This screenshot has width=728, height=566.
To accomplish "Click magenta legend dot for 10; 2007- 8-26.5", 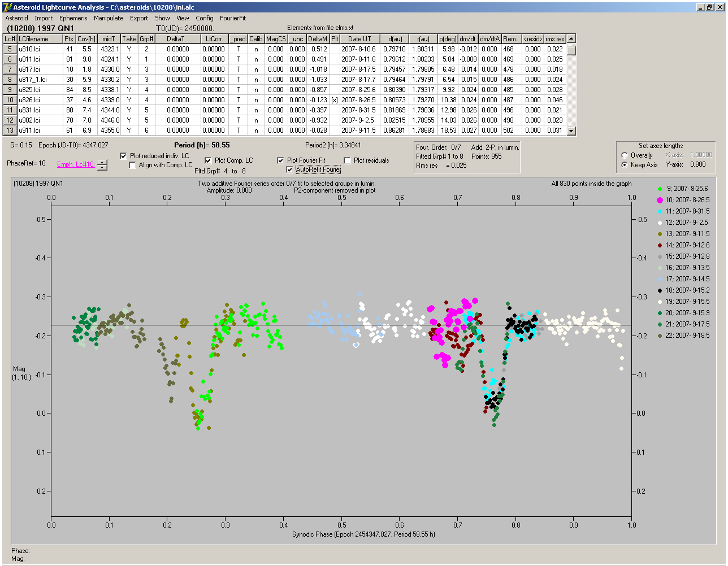I will pos(660,200).
